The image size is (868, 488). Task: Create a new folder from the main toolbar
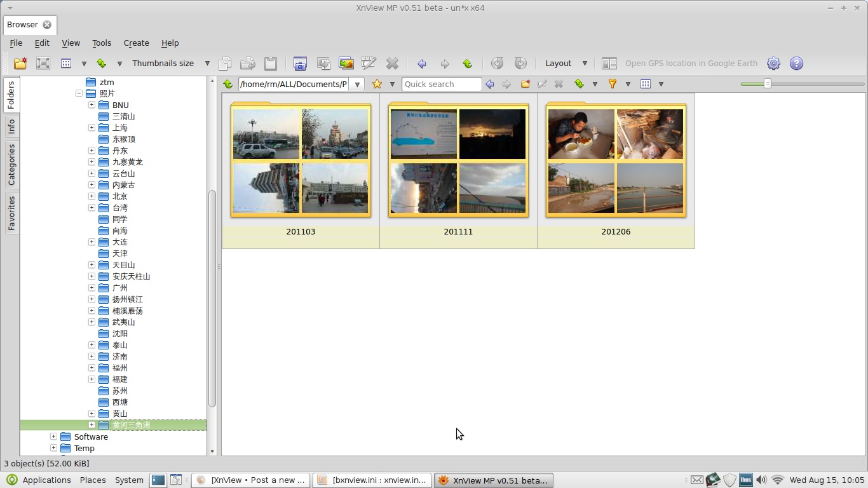click(x=20, y=64)
